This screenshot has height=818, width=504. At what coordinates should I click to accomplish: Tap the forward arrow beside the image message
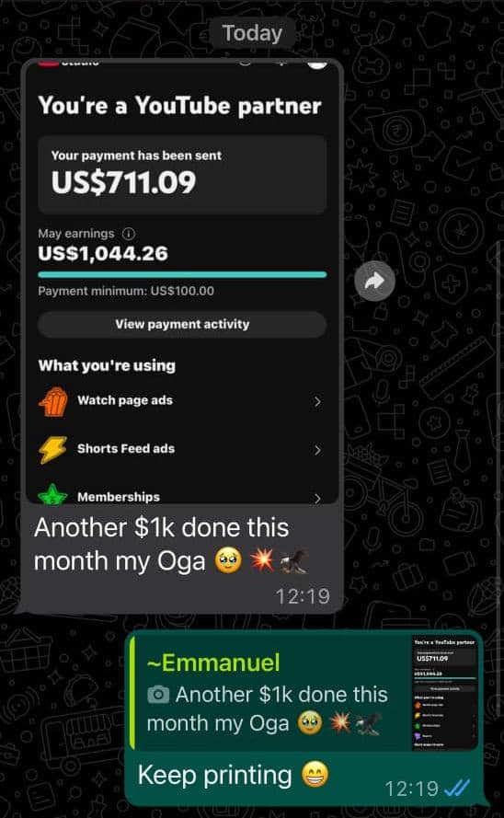pyautogui.click(x=374, y=282)
